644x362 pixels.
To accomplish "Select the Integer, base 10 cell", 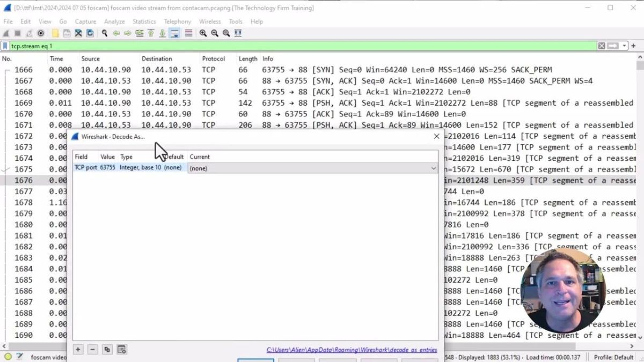I will click(x=140, y=167).
